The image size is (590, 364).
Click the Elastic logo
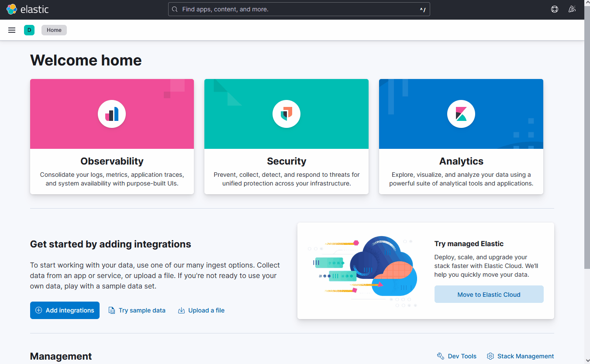tap(28, 9)
